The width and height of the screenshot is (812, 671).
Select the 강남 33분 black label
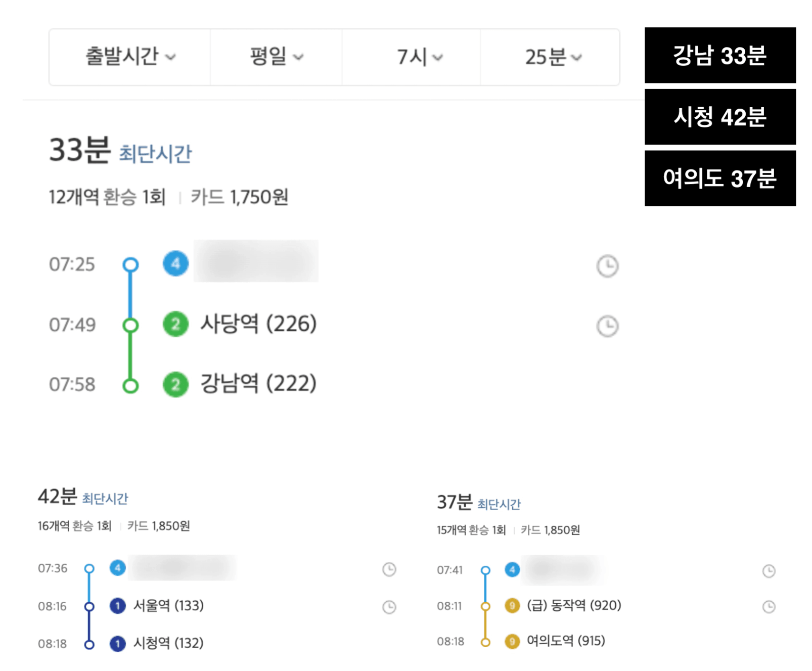tap(720, 55)
